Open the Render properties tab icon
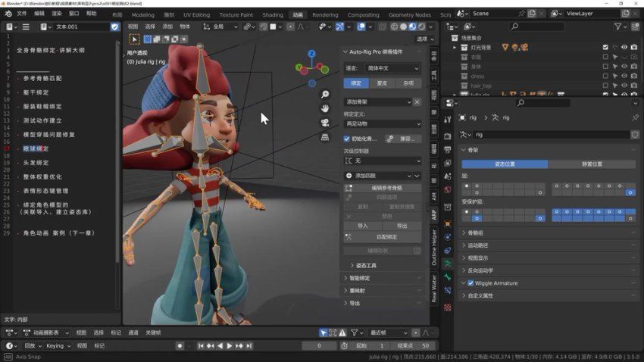 448,136
